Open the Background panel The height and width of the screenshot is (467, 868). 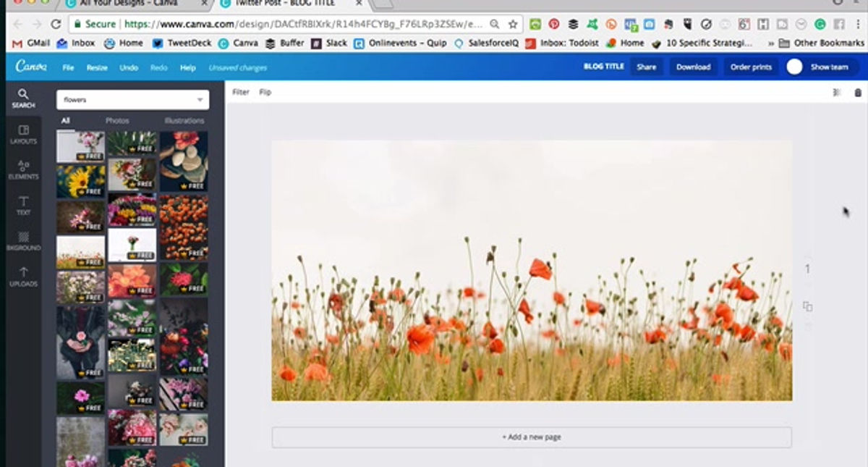coord(23,240)
